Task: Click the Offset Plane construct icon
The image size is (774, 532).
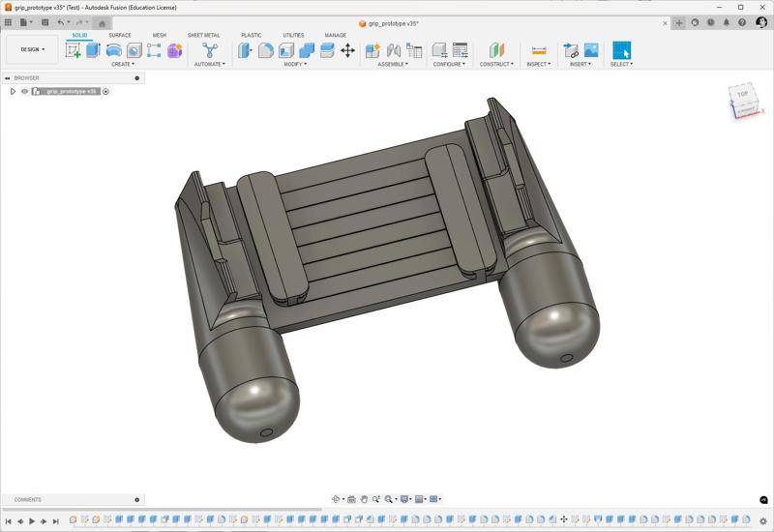Action: (x=496, y=50)
